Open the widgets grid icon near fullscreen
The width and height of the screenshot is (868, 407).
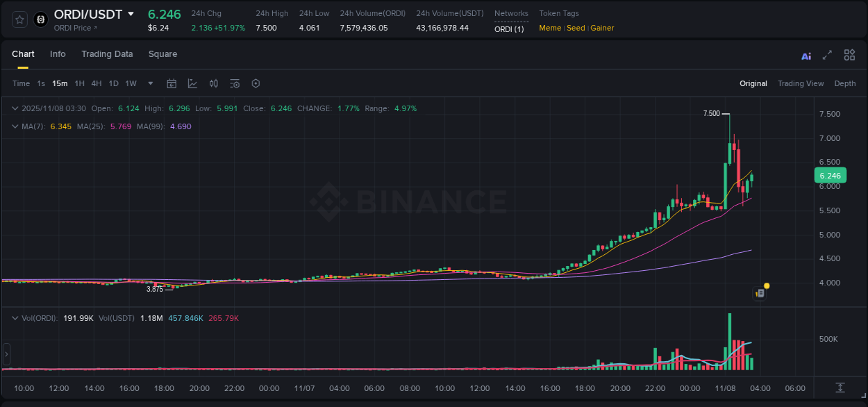pos(849,55)
